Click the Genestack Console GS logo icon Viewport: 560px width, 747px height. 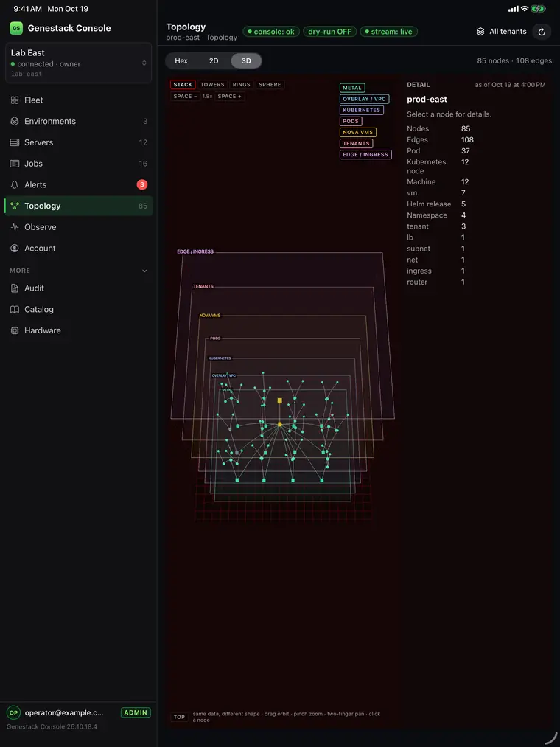pyautogui.click(x=16, y=28)
